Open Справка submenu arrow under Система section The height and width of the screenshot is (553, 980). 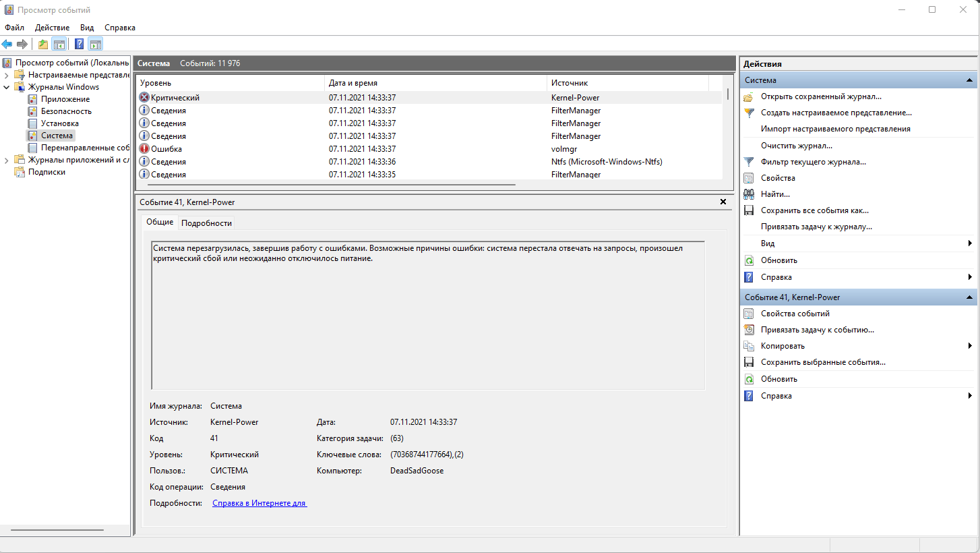970,277
